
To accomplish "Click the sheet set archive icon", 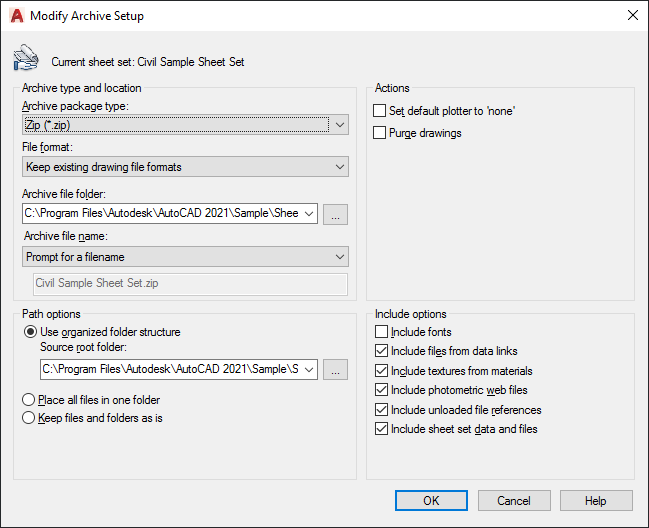I will click(x=24, y=59).
